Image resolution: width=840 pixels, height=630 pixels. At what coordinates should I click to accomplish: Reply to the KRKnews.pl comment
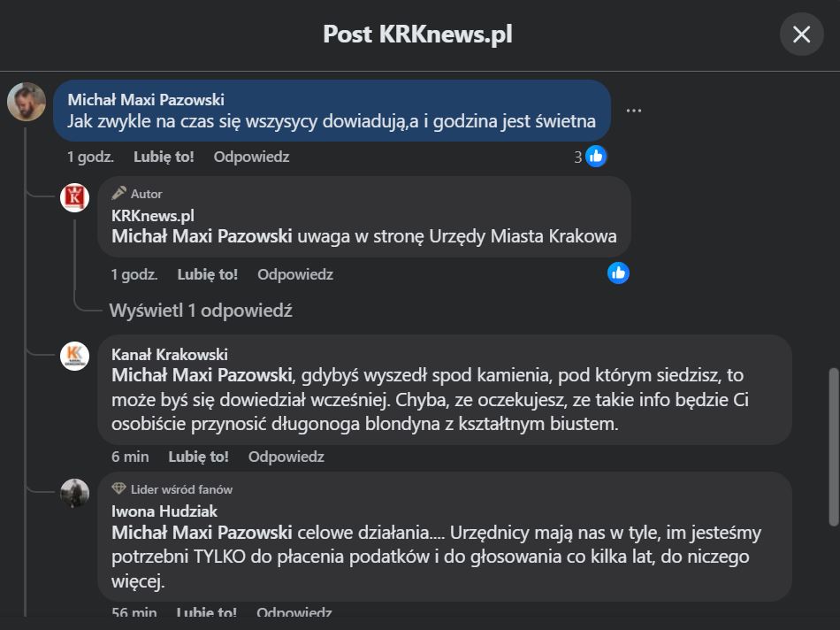point(295,274)
